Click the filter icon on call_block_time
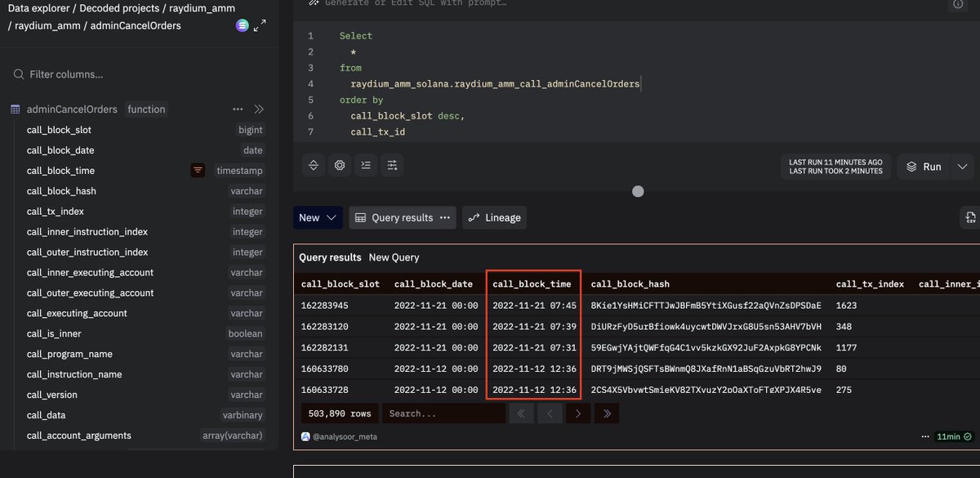The width and height of the screenshot is (980, 478). coord(198,170)
